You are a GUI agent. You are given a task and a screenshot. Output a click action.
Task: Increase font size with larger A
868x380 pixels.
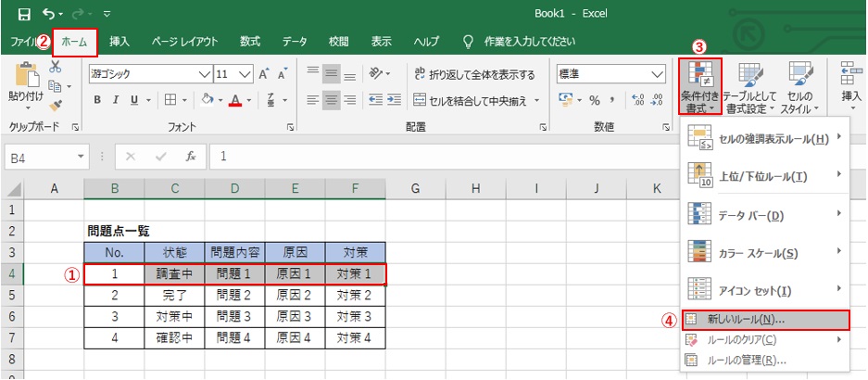point(264,74)
